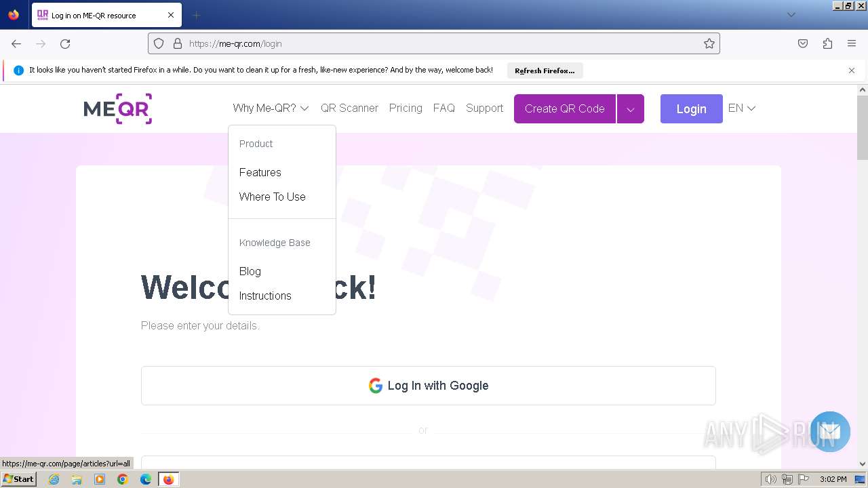Go back with the browser back arrow

click(x=16, y=43)
